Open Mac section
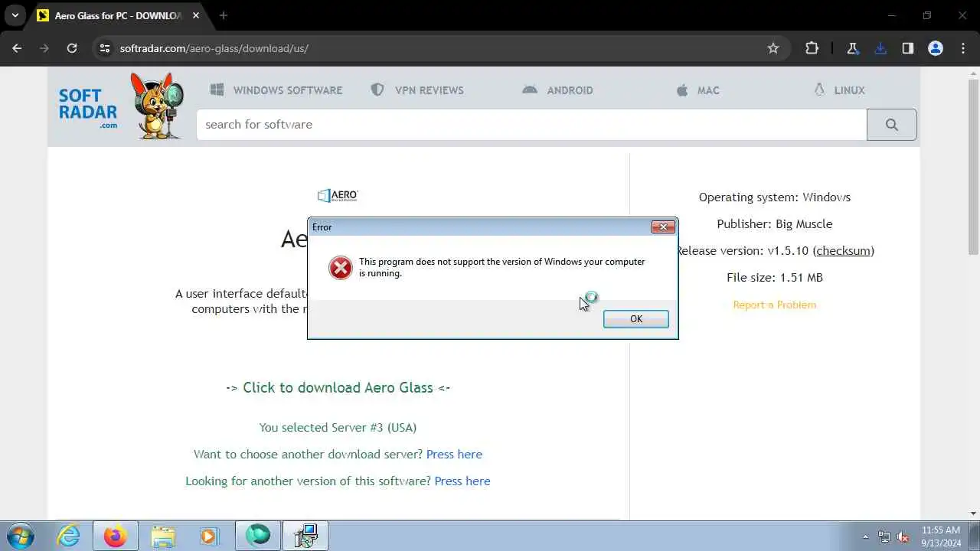This screenshot has width=980, height=551. [x=697, y=90]
